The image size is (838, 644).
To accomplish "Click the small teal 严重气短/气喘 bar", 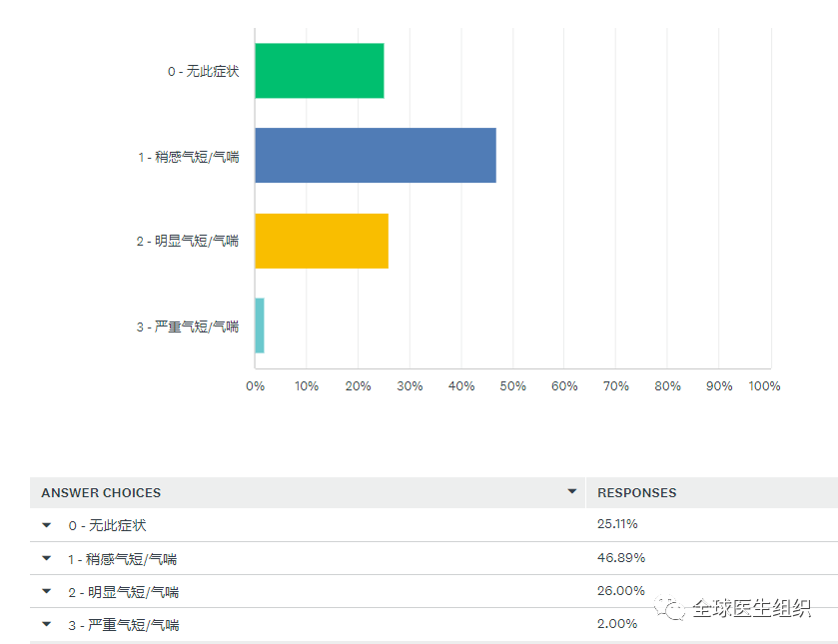I will 260,325.
